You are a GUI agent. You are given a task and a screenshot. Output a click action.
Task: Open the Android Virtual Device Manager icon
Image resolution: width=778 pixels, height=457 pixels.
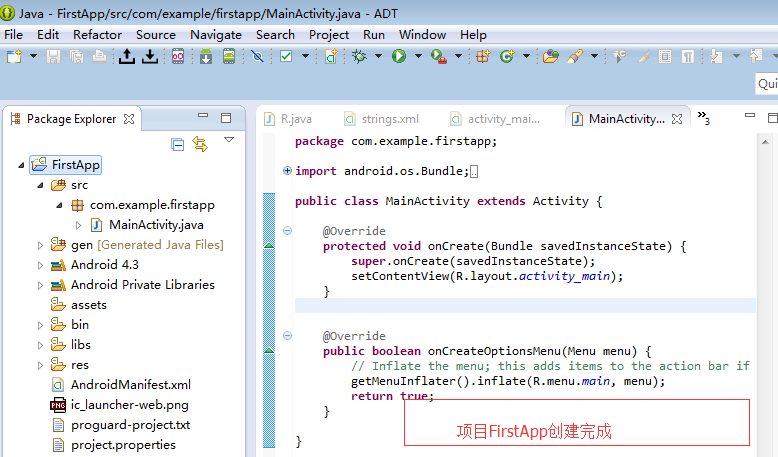tap(229, 57)
